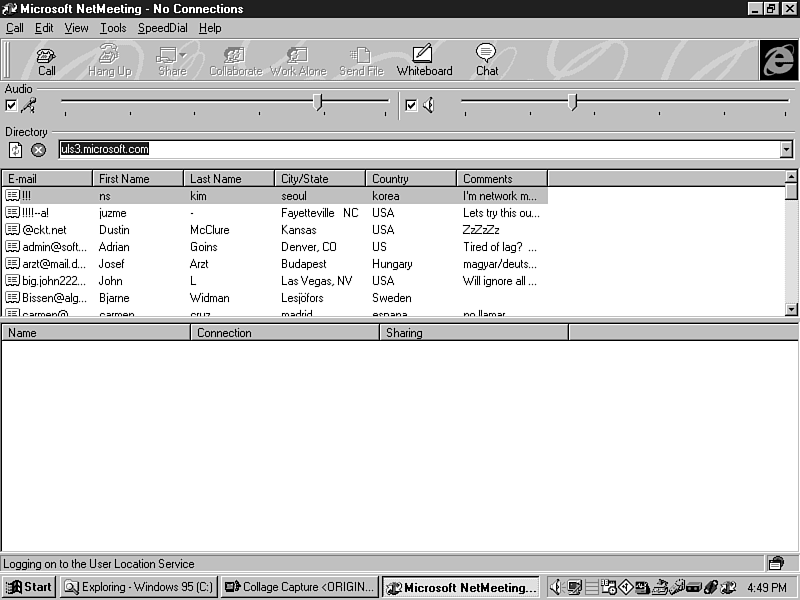The width and height of the screenshot is (800, 600).
Task: Click the refresh directory icon
Action: [16, 150]
